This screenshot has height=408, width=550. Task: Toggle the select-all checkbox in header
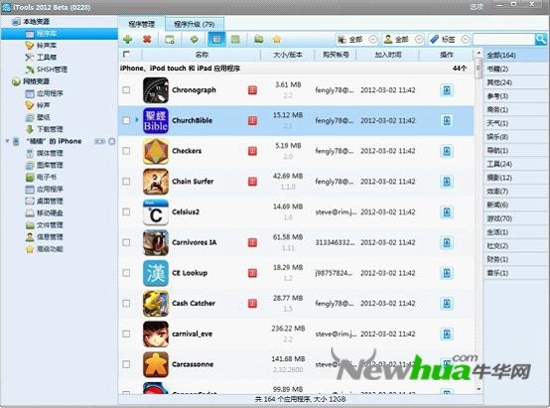127,54
